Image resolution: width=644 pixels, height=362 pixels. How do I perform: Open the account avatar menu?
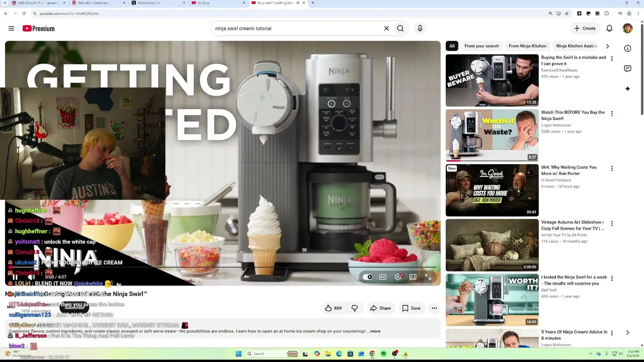point(627,29)
